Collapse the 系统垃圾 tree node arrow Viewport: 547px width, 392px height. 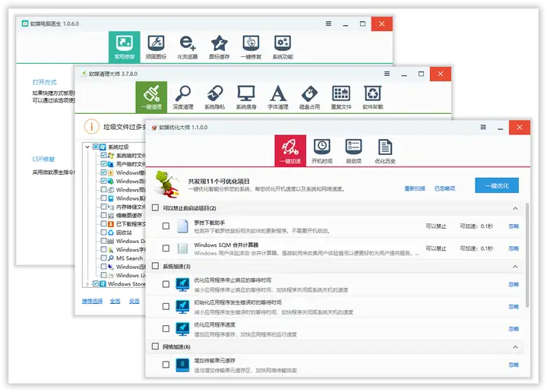point(87,147)
